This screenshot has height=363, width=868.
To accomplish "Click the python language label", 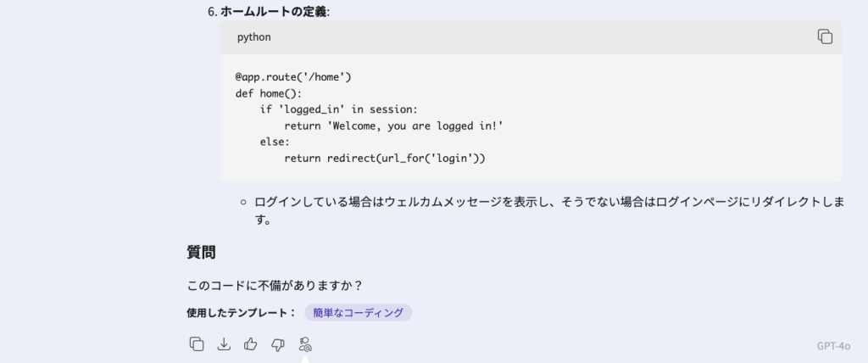I will point(253,37).
